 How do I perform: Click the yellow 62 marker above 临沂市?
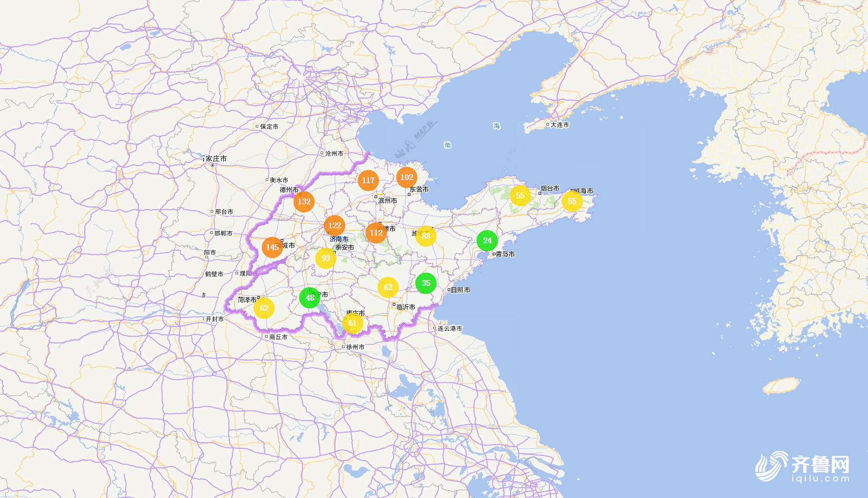click(x=388, y=287)
